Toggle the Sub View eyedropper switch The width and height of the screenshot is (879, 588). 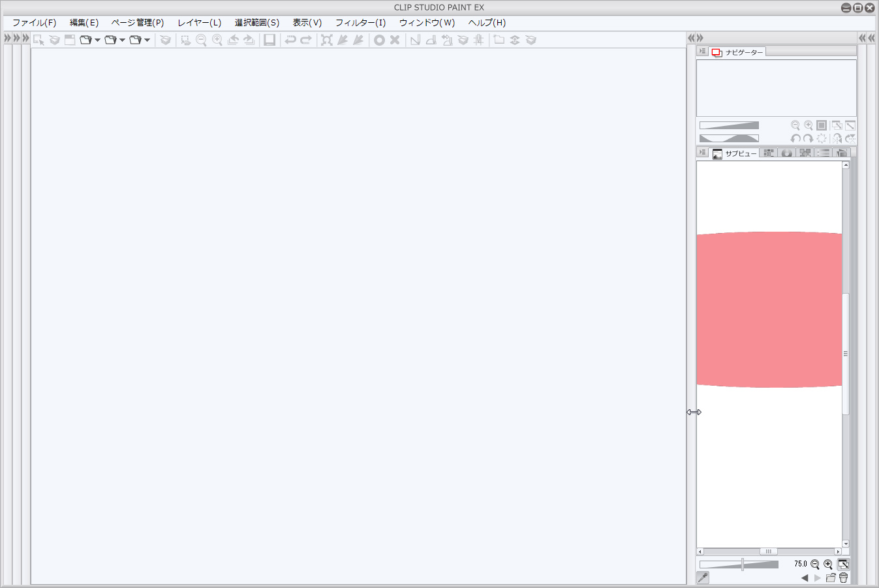coord(703,578)
